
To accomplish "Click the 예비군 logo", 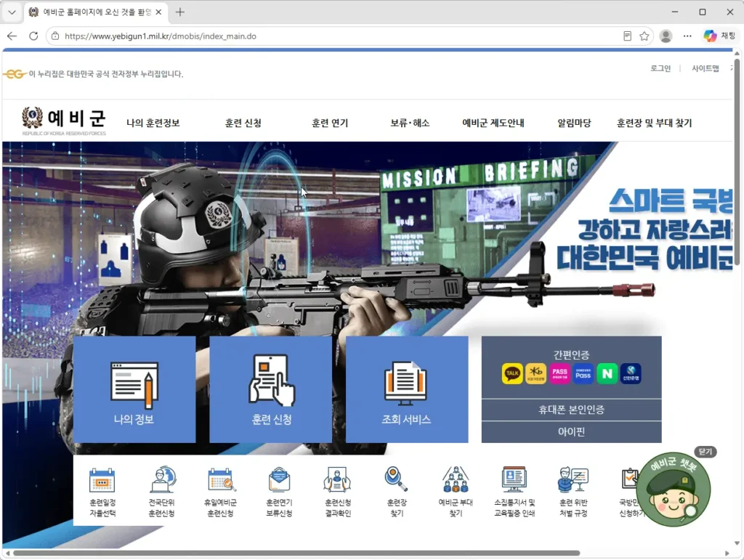I will click(64, 121).
